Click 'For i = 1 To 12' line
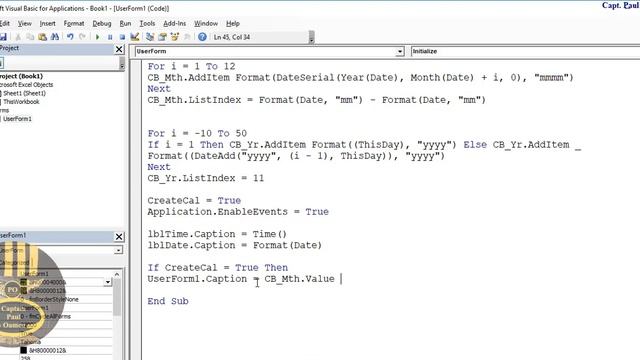640x360 pixels. coord(191,67)
